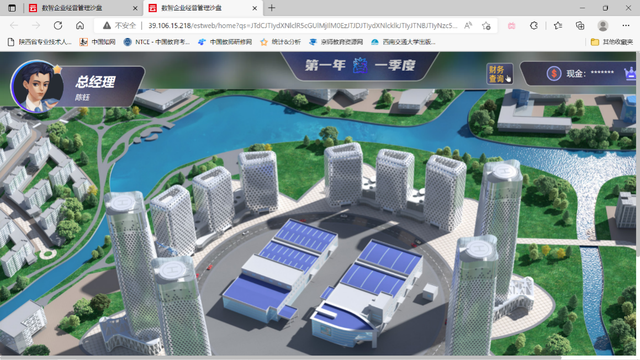Open the 陕西省专业技术人 bookmark
The width and height of the screenshot is (640, 360).
tap(40, 42)
